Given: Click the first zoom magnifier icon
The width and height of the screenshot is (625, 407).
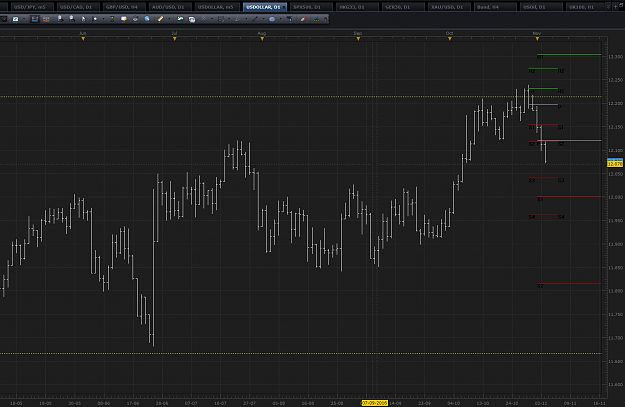Looking at the screenshot, I should tap(60, 19).
